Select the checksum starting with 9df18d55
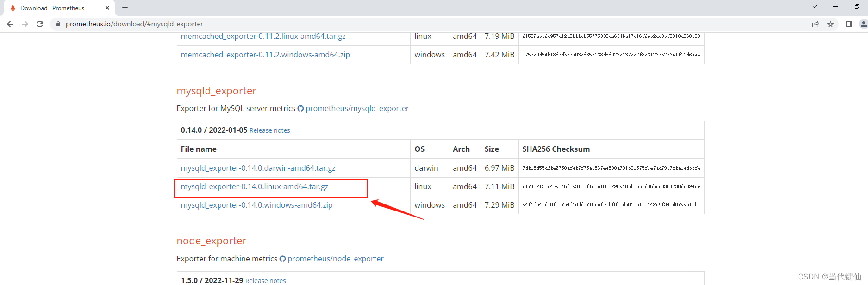The image size is (868, 285). point(611,168)
